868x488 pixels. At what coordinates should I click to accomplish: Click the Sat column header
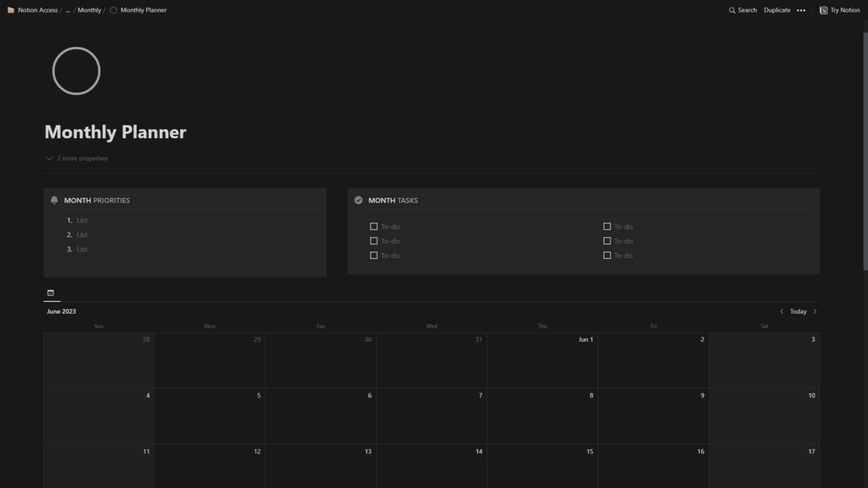tap(765, 326)
